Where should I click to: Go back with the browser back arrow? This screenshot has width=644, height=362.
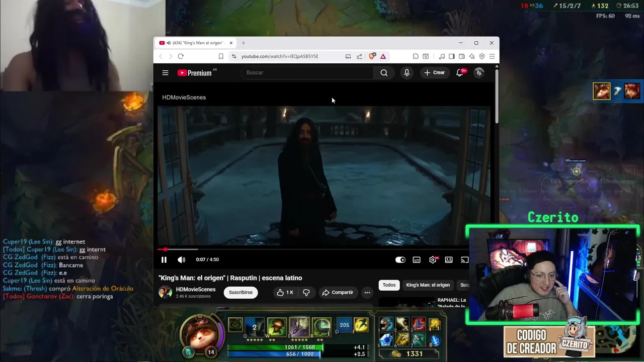click(161, 56)
